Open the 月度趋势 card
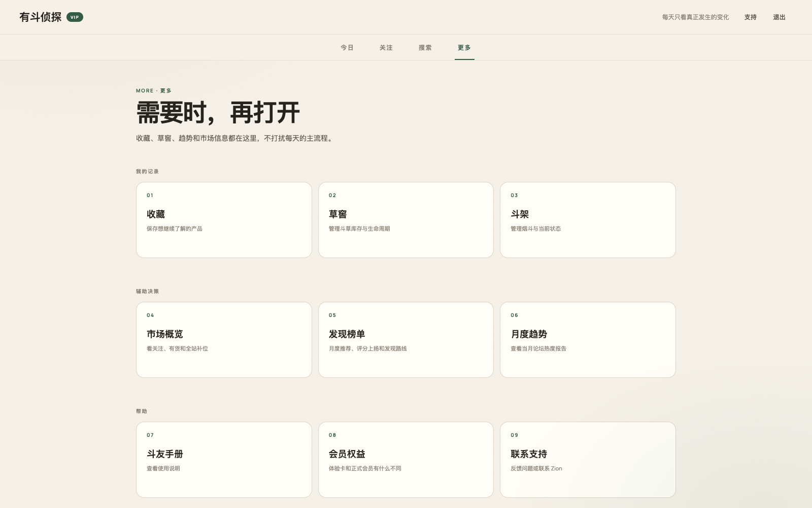This screenshot has height=508, width=812. click(588, 340)
